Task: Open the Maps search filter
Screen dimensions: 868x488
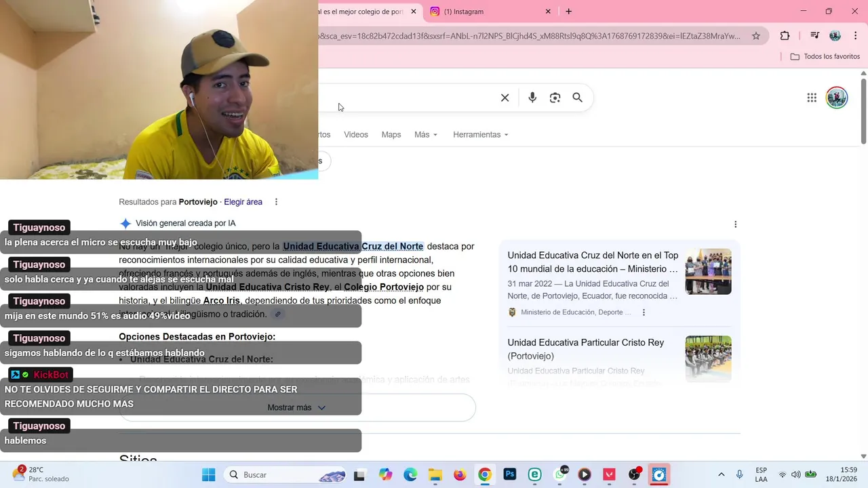Action: (x=391, y=135)
